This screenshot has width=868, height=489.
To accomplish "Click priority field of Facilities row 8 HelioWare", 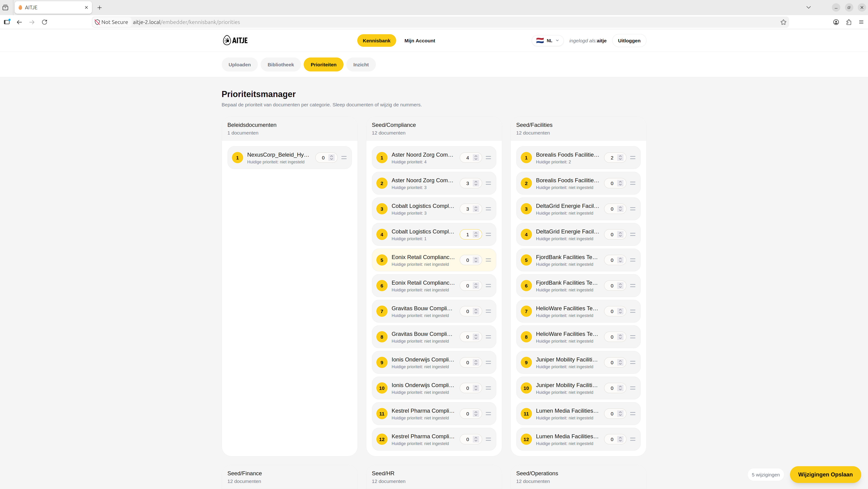I will (615, 337).
